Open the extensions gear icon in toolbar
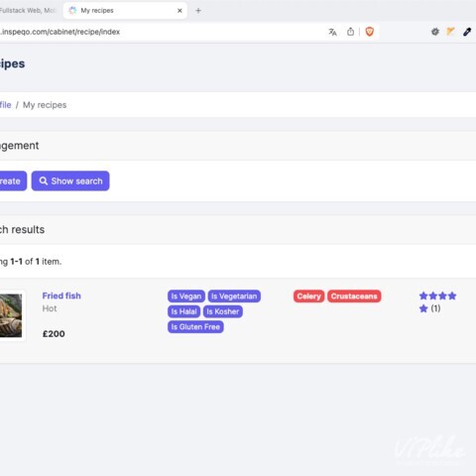The image size is (476, 476). click(435, 32)
